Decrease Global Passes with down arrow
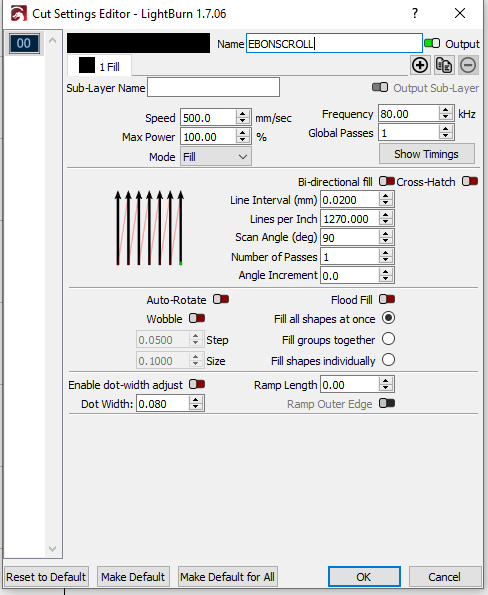This screenshot has height=595, width=488. [445, 136]
